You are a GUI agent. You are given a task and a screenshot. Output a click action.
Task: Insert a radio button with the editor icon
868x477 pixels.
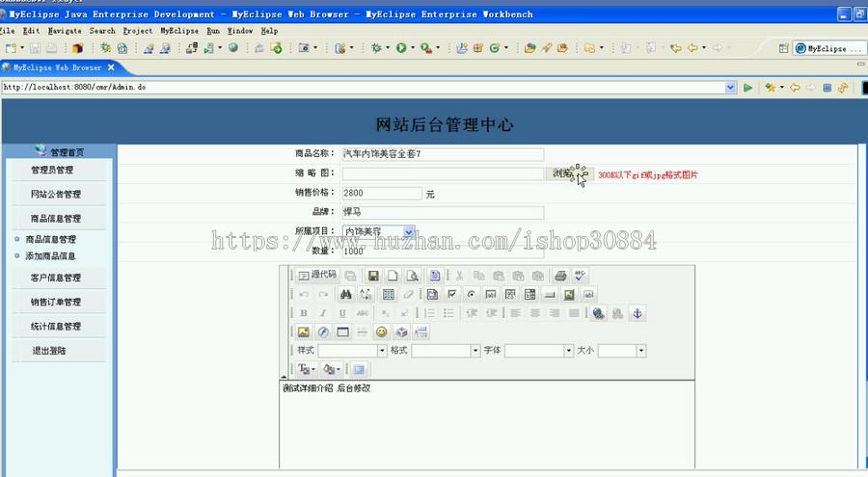[x=471, y=294]
